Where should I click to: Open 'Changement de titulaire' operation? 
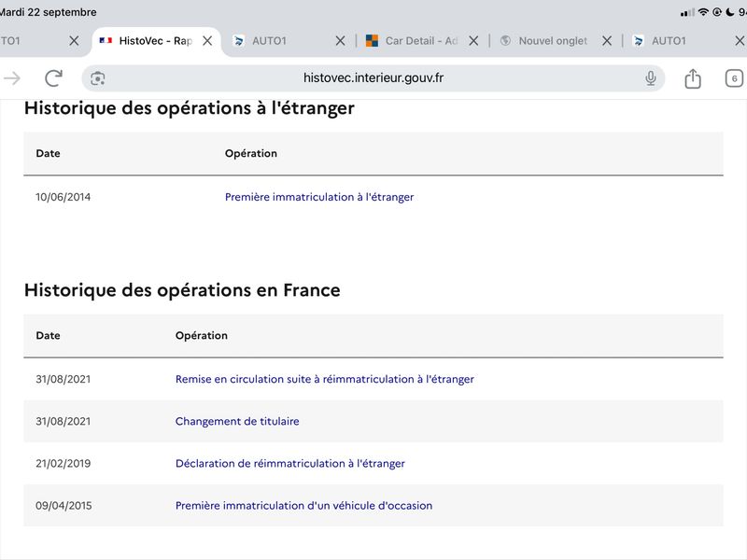(x=237, y=422)
